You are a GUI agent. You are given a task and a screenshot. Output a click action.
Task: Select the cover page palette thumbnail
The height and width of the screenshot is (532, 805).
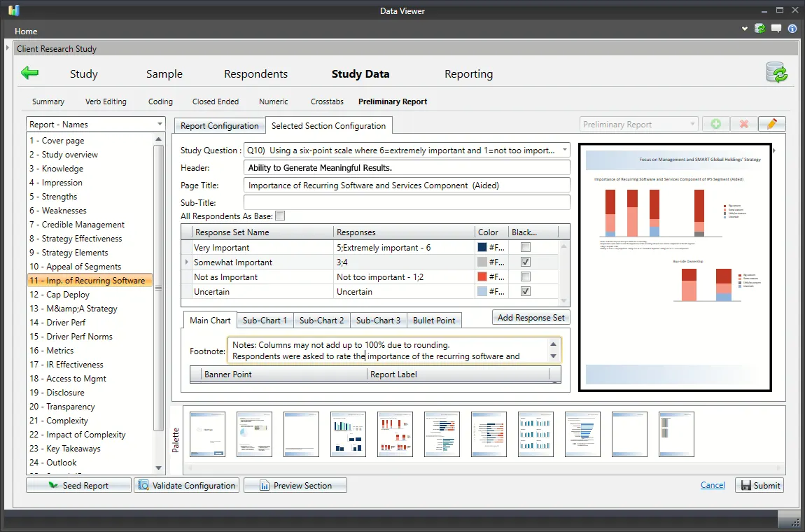click(207, 434)
